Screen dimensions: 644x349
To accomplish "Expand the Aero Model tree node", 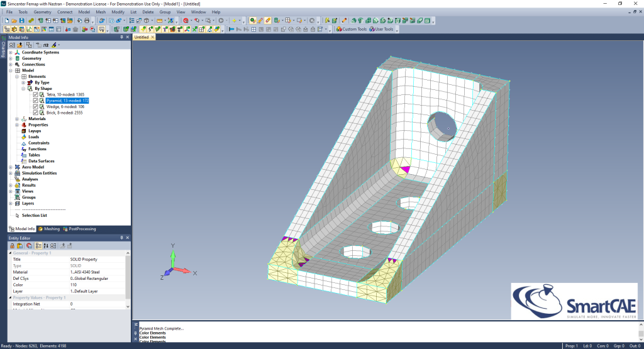I will (x=11, y=167).
